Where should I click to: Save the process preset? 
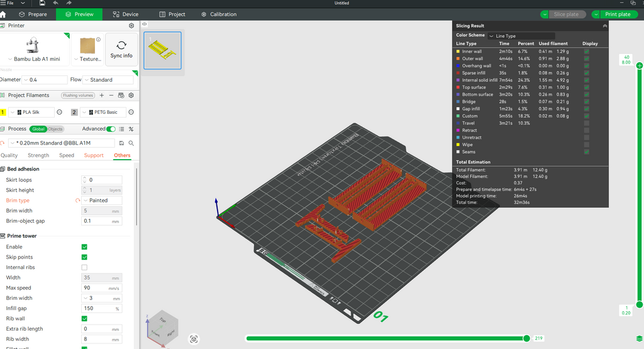[121, 143]
